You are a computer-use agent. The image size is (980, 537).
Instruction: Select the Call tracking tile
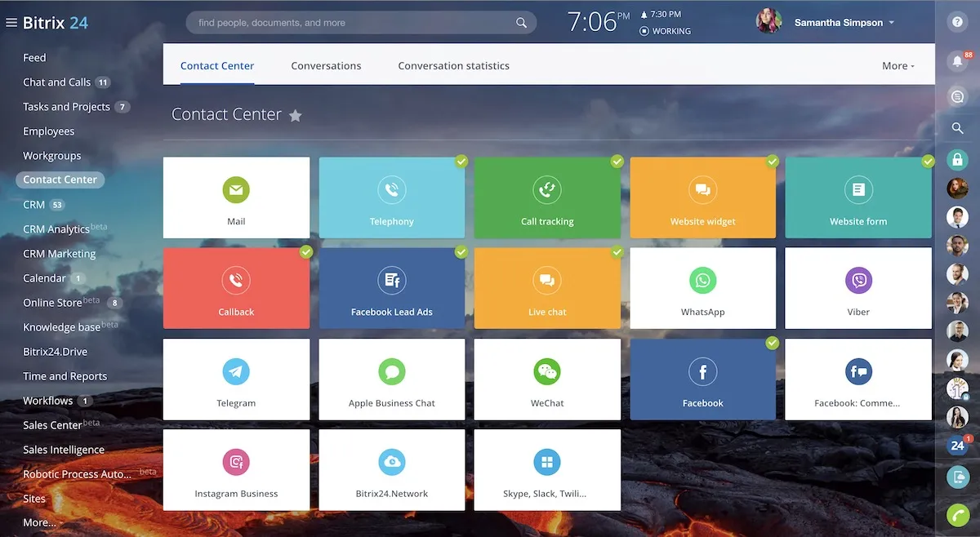click(x=547, y=197)
